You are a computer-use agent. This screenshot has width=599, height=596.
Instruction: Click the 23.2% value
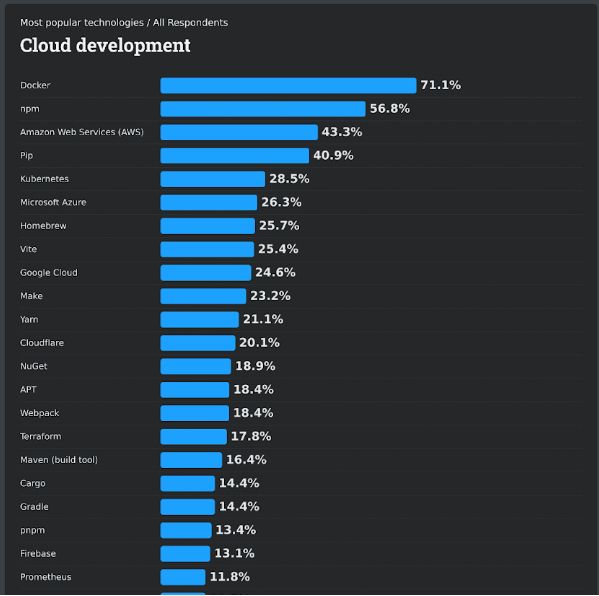(270, 296)
